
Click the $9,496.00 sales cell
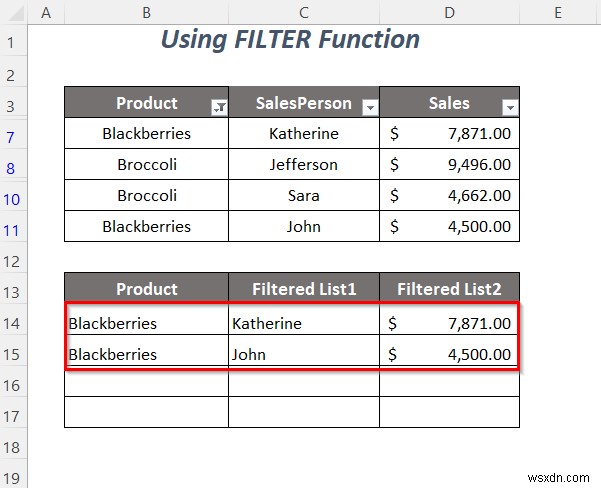(x=449, y=164)
